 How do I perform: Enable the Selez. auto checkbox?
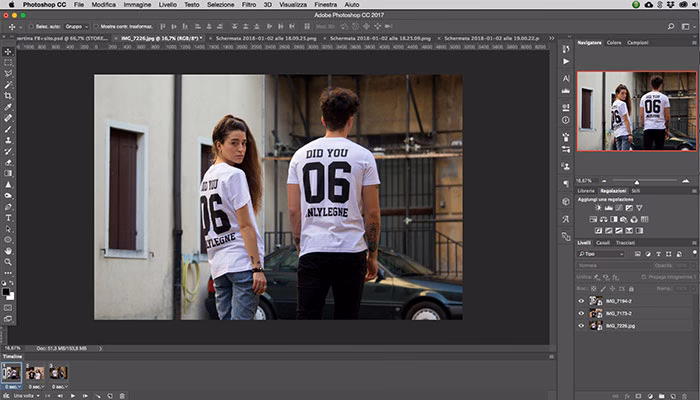[31, 27]
